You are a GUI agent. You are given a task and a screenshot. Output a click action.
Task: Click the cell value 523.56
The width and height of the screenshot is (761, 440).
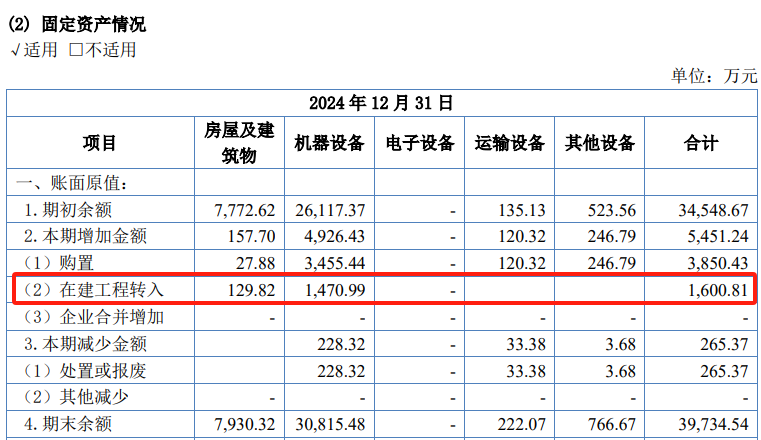pos(612,211)
